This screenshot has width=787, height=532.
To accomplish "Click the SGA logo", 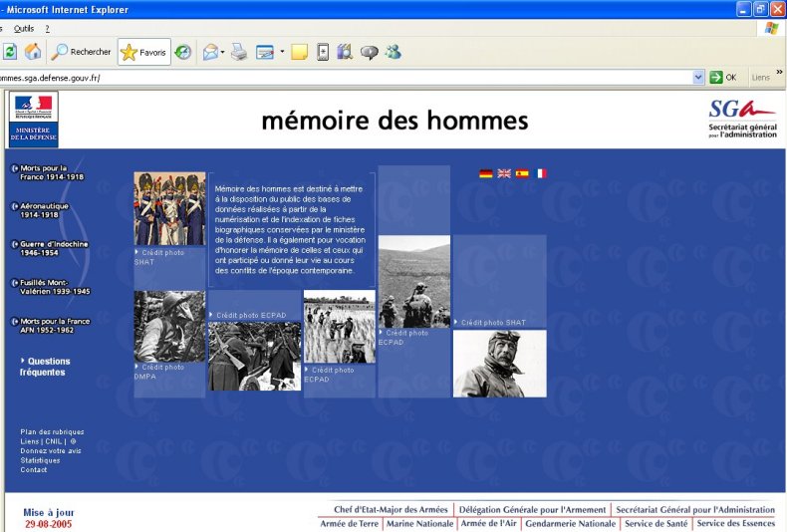I will [742, 119].
